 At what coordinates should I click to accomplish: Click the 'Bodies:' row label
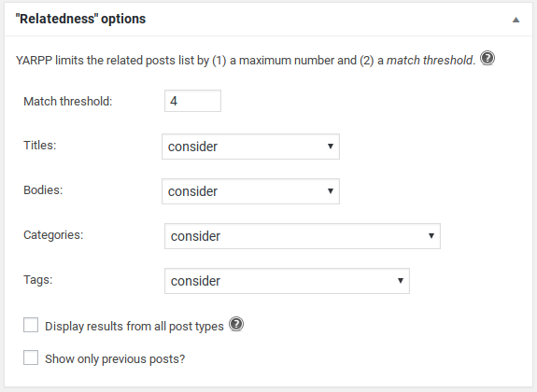pyautogui.click(x=43, y=190)
